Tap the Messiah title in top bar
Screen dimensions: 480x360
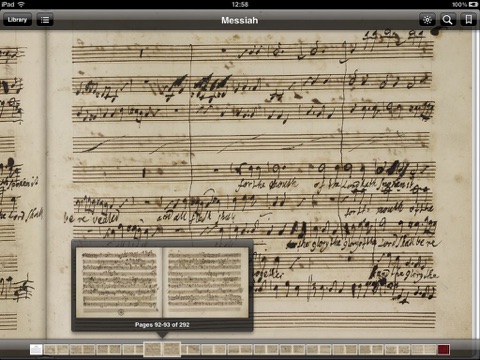240,20
